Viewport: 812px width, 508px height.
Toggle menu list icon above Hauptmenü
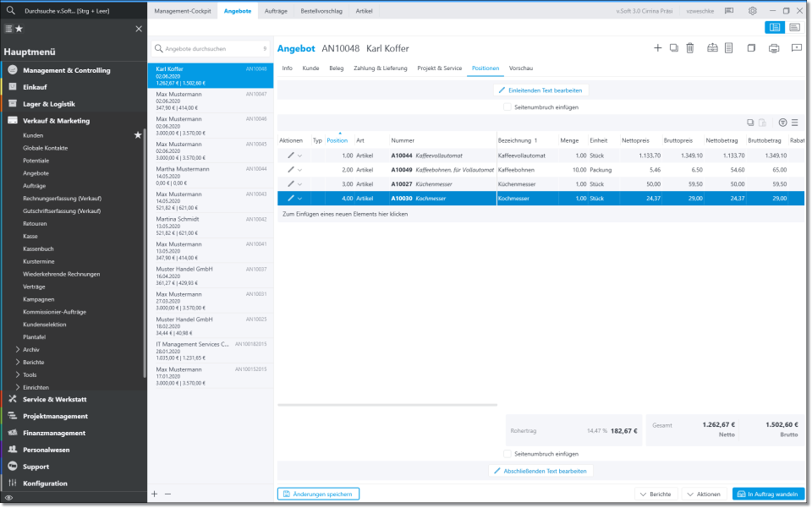coord(8,29)
